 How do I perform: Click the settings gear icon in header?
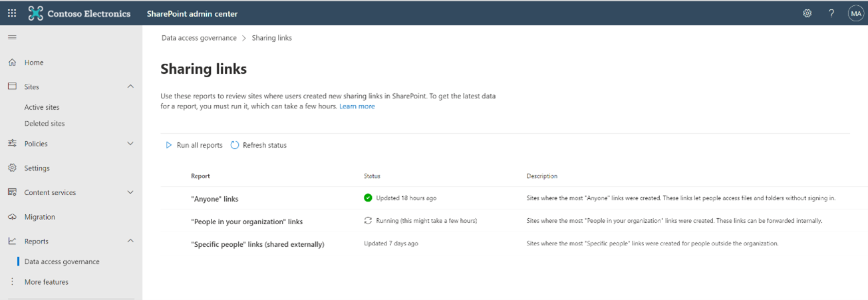click(x=807, y=13)
